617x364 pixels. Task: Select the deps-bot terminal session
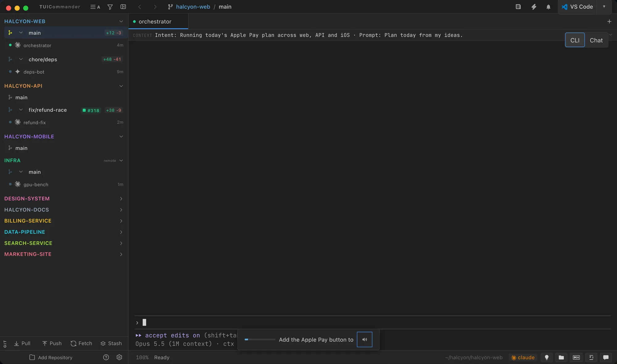[64, 72]
